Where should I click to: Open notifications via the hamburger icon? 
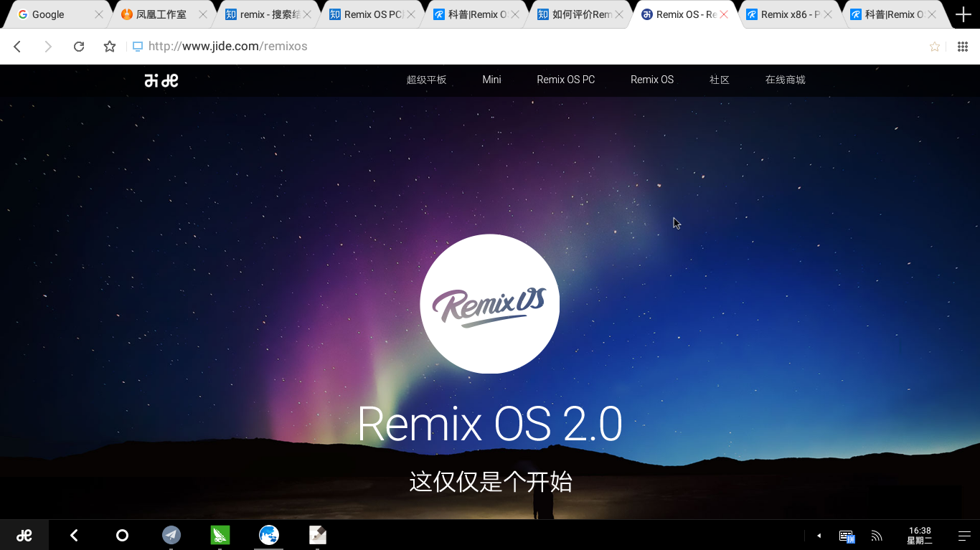964,535
